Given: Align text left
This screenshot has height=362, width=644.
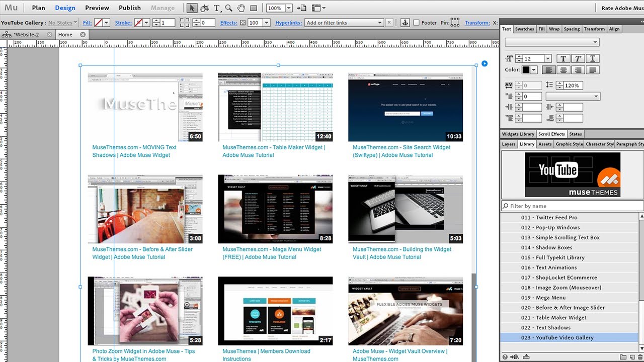Looking at the screenshot, I should point(548,70).
